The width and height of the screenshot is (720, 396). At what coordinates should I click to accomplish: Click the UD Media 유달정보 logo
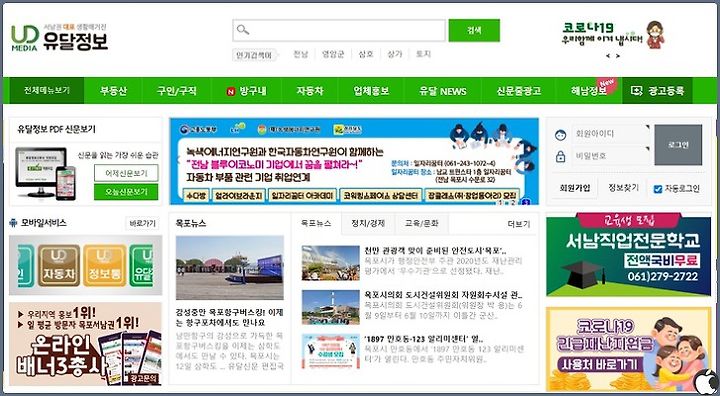[60, 38]
